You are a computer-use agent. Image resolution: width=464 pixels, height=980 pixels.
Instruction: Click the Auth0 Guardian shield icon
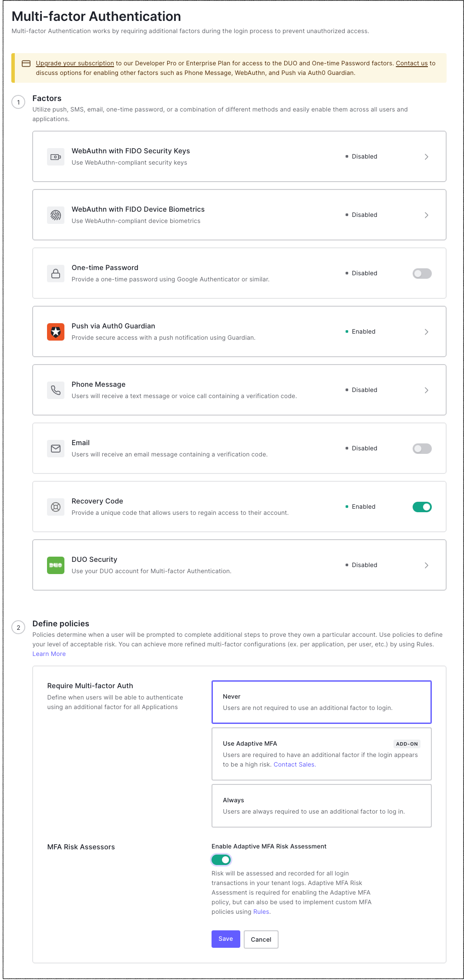[56, 332]
